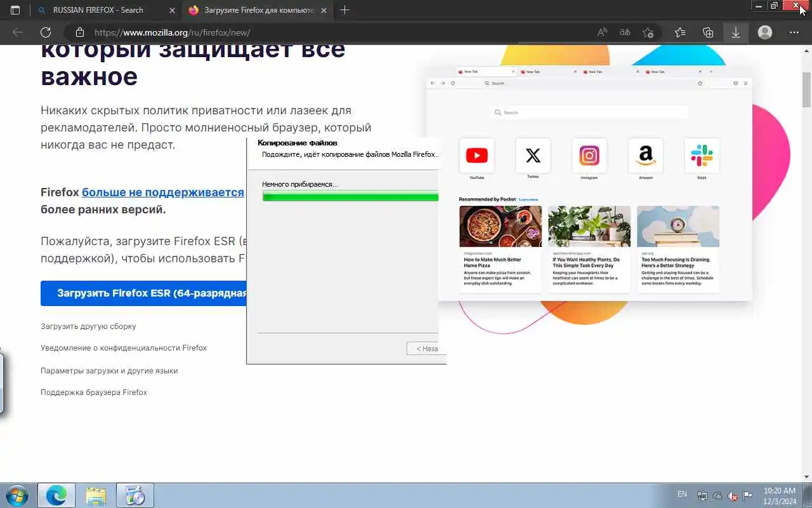Click the X Twitter tile in preview
Viewport: 812px width, 508px height.
(x=533, y=156)
